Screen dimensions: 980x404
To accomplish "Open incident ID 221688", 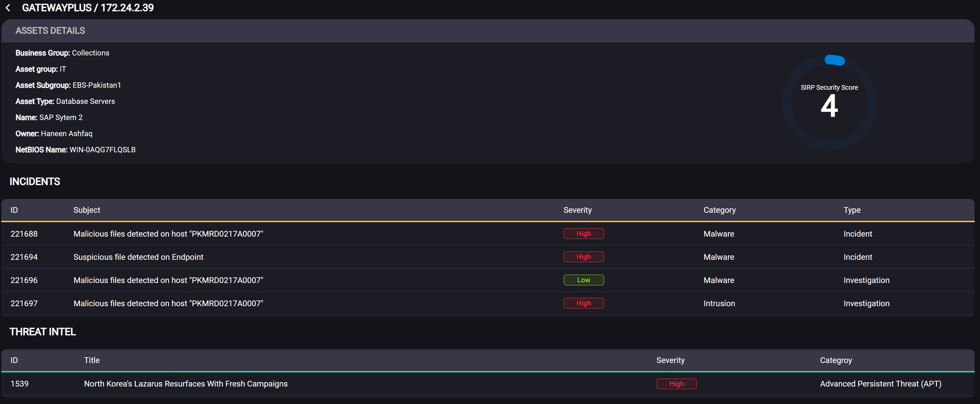I will click(24, 234).
